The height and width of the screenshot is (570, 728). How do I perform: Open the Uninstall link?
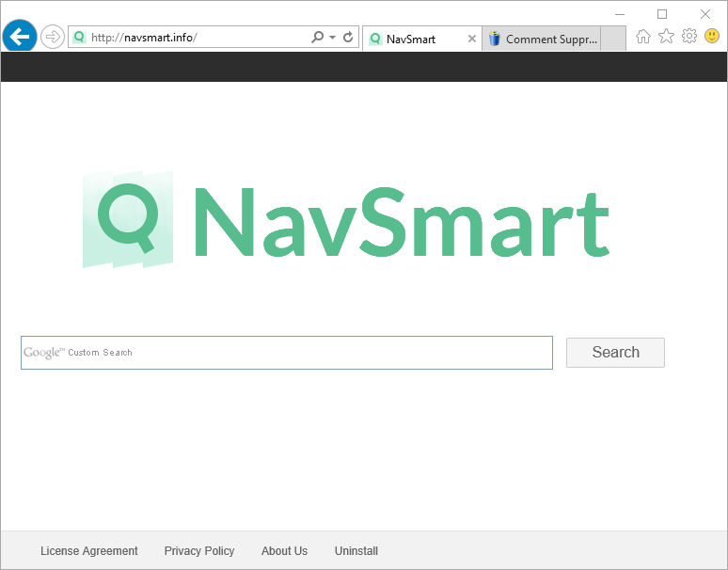point(356,551)
